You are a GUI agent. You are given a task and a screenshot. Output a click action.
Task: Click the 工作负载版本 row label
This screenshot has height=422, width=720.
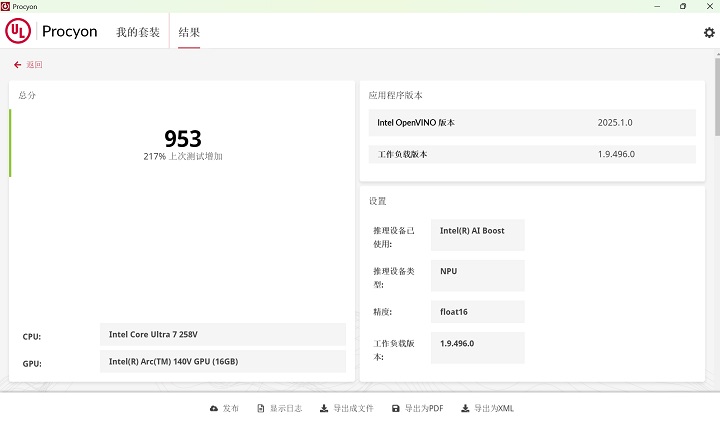click(x=402, y=154)
